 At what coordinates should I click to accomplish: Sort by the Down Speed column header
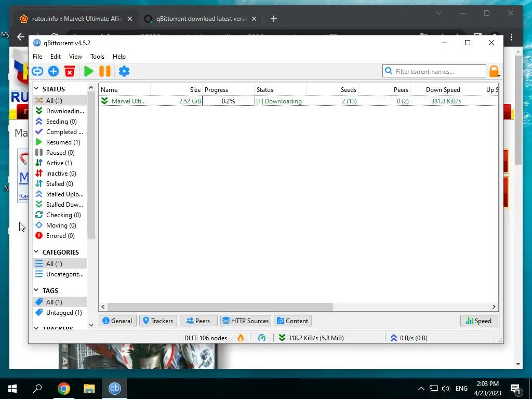coord(436,89)
